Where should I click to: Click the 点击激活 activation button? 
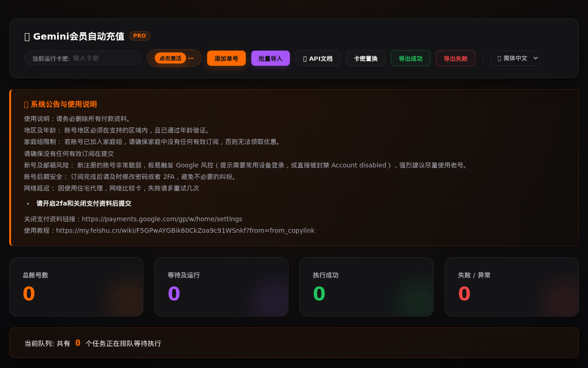click(170, 58)
